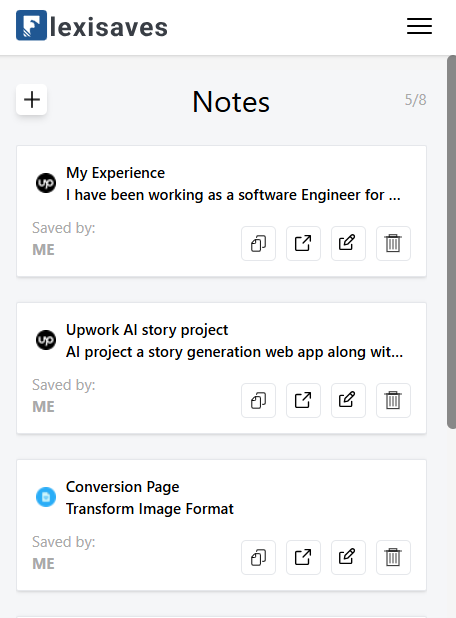Edit the Conversion Page note
The image size is (456, 618).
coord(348,557)
